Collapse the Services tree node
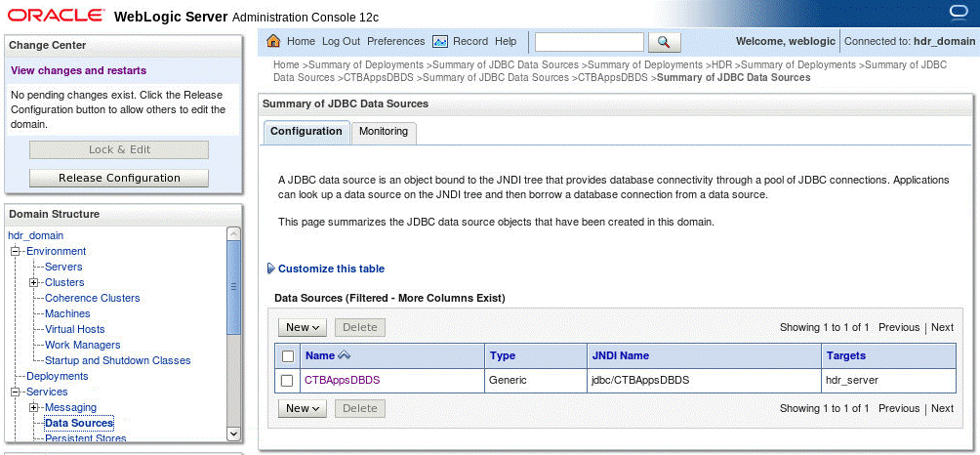The width and height of the screenshot is (980, 455). pyautogui.click(x=17, y=392)
